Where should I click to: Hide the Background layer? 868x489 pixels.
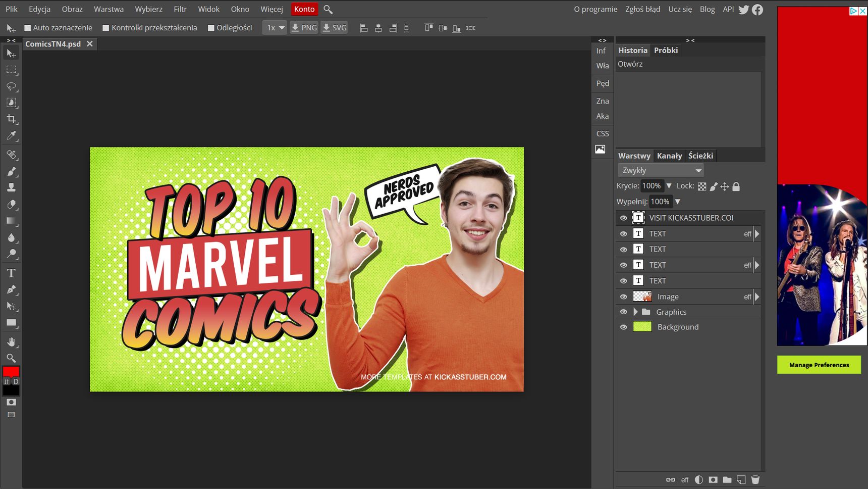click(x=624, y=327)
